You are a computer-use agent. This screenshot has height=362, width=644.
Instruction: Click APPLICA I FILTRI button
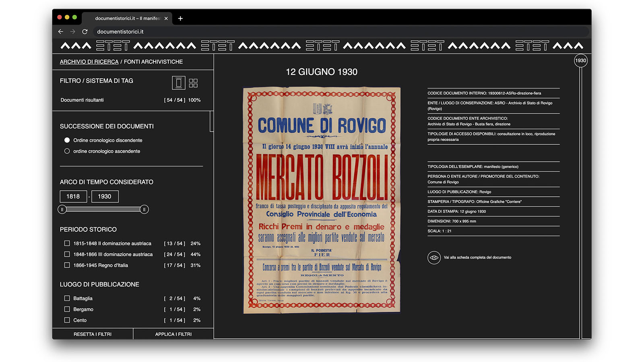pos(173,334)
